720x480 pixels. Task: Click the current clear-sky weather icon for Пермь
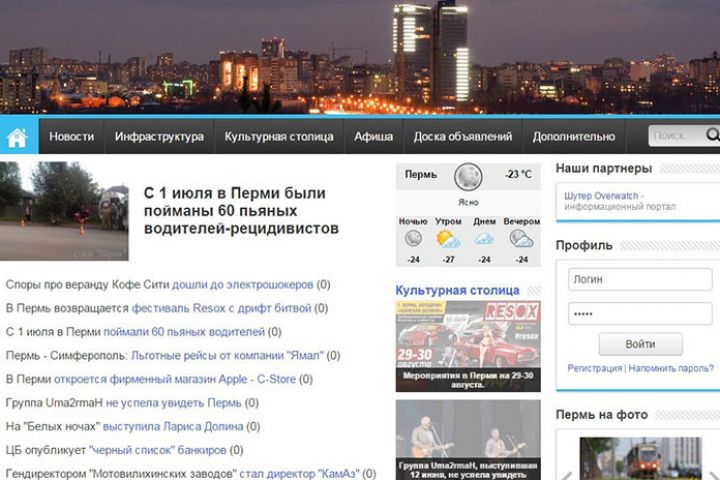pyautogui.click(x=468, y=176)
